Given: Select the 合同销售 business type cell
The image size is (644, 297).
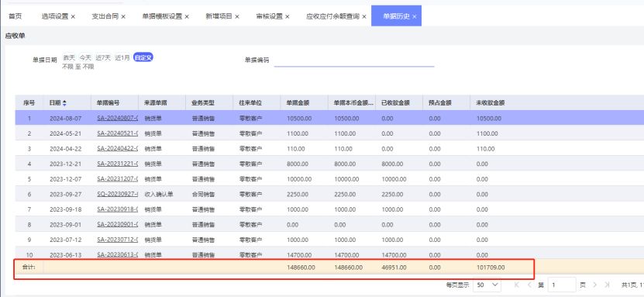Looking at the screenshot, I should coord(203,195).
